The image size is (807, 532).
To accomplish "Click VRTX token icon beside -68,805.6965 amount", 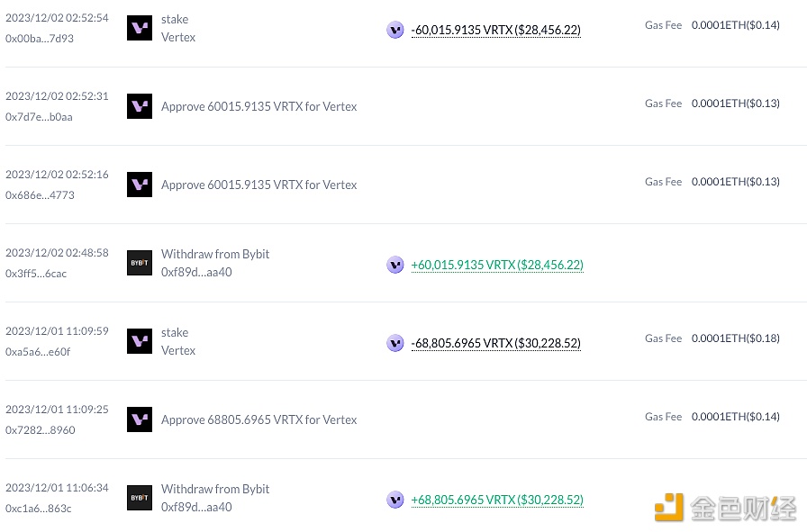I will [x=395, y=343].
